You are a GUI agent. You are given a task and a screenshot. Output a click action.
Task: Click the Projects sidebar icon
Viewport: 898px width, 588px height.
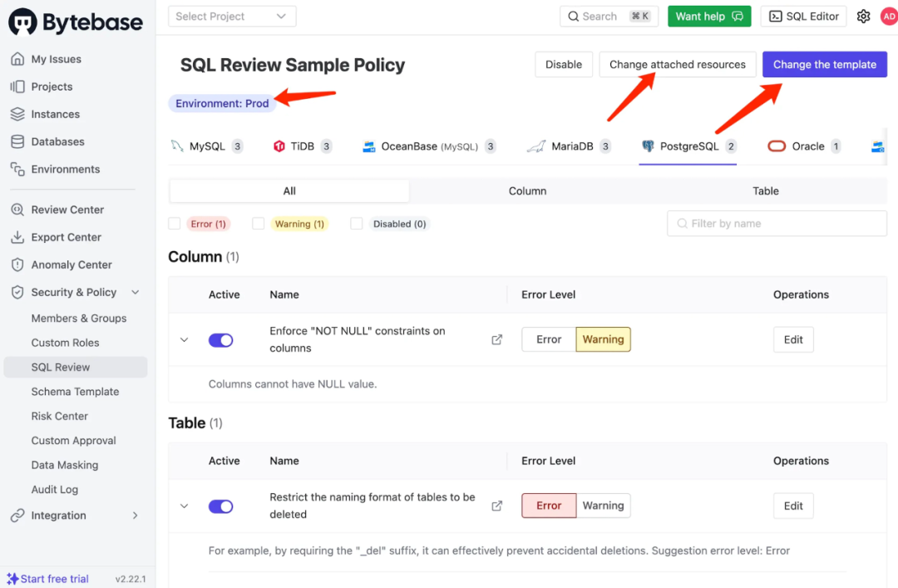(17, 86)
